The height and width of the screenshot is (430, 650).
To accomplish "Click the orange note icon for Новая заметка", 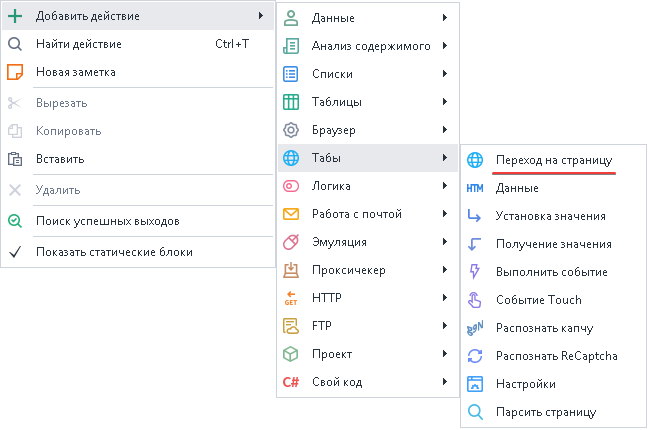I will 15,72.
